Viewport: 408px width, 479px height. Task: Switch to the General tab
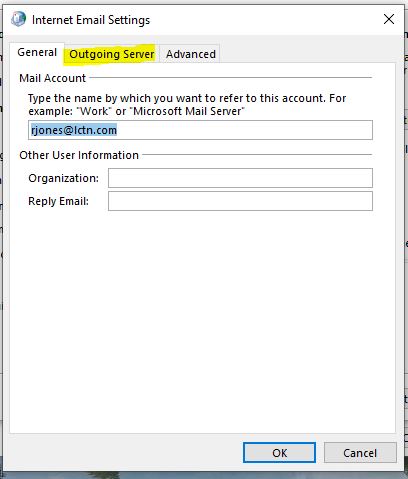click(37, 52)
